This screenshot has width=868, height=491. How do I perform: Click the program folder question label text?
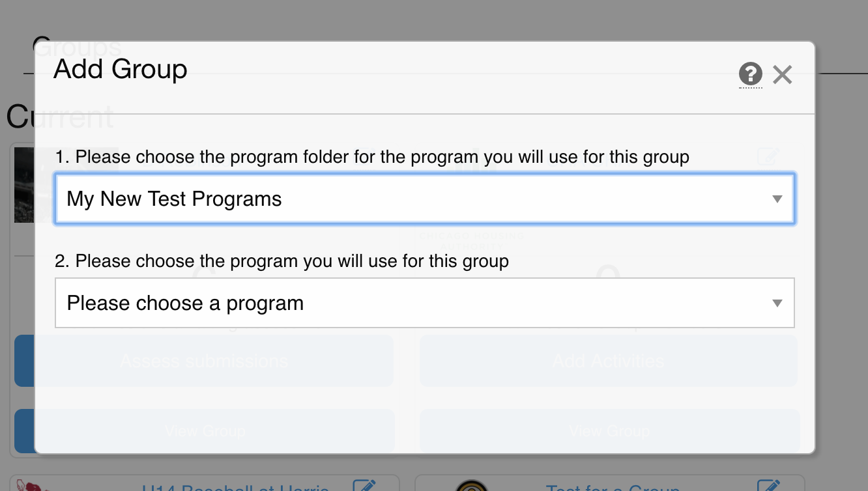[x=372, y=157]
